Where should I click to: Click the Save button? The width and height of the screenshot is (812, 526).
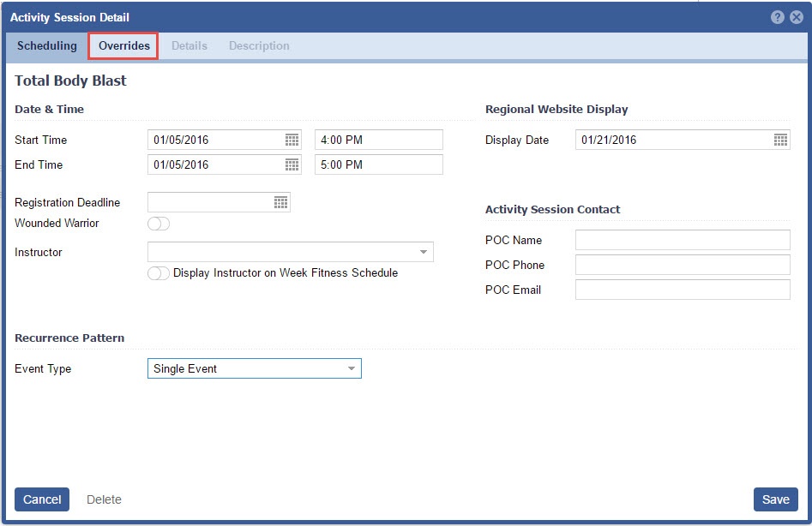click(775, 499)
